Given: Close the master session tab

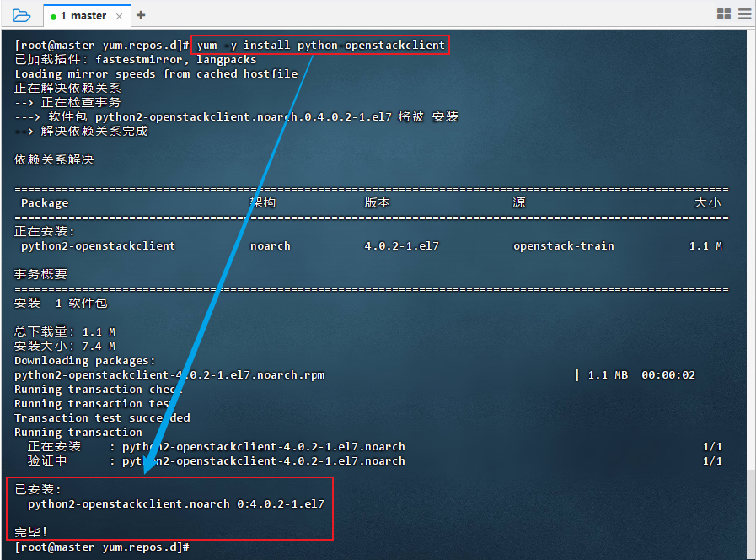Looking at the screenshot, I should (x=119, y=16).
